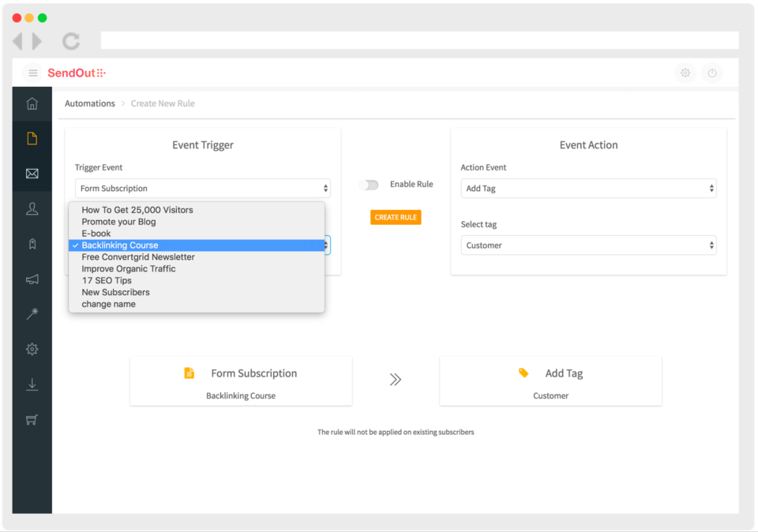Click the Export download icon in sidebar
This screenshot has width=758, height=532.
(32, 384)
